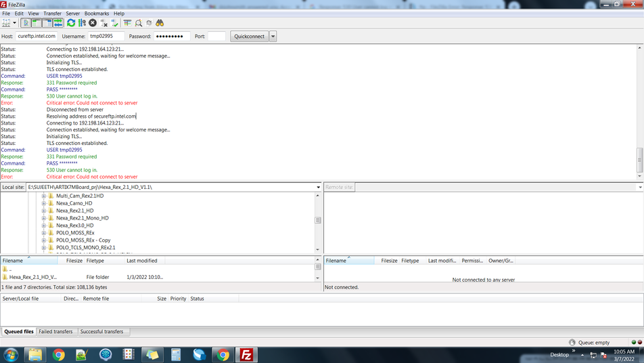The image size is (644, 363).
Task: Switch to Successful transfers tab
Action: click(101, 332)
